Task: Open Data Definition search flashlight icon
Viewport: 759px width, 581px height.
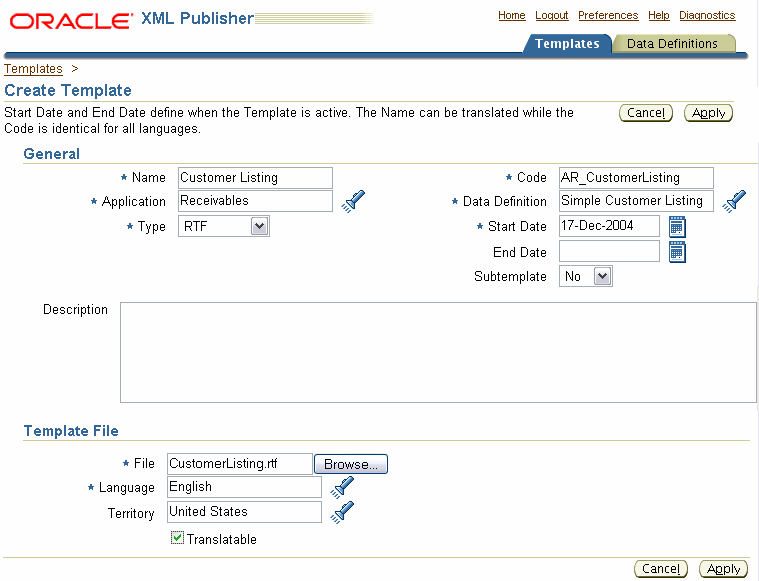Action: coord(734,201)
